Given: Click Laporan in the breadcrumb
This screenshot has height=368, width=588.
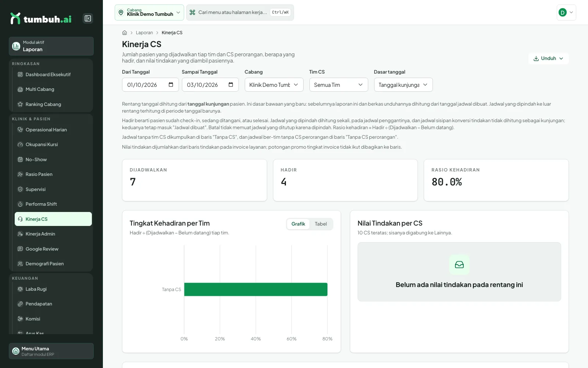Looking at the screenshot, I should click(x=144, y=33).
